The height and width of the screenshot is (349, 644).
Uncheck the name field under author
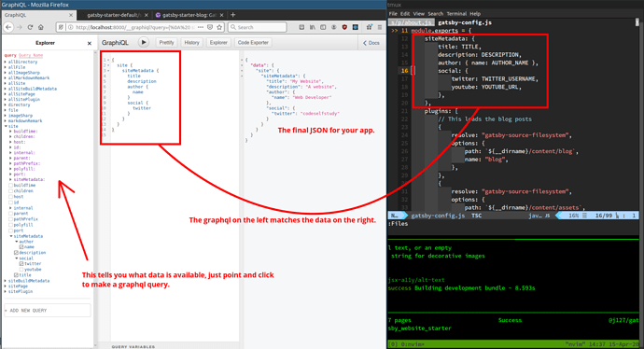coord(21,247)
